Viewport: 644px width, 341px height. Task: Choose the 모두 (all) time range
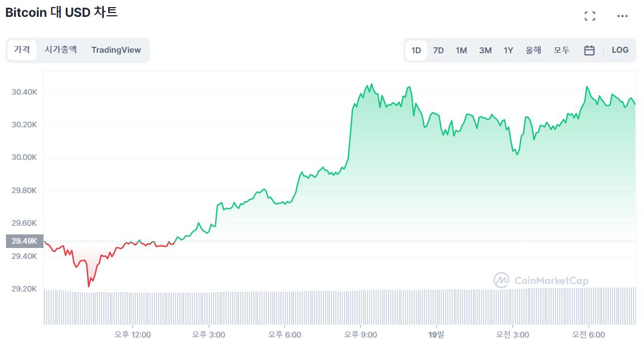pos(561,50)
